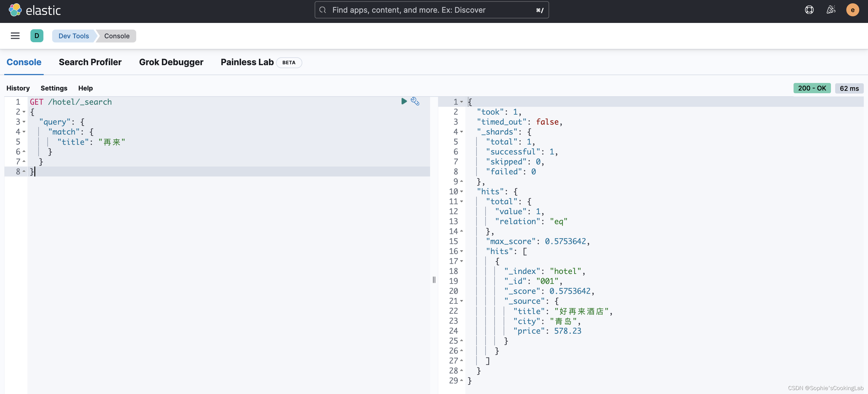Click the Settings menu item
868x394 pixels.
(x=54, y=87)
